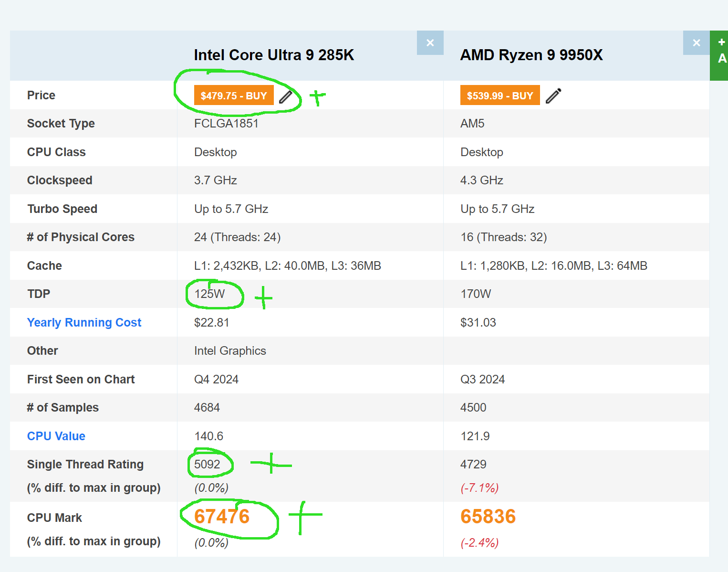Click the 65836 CPU Mark score
This screenshot has width=728, height=572.
(488, 516)
